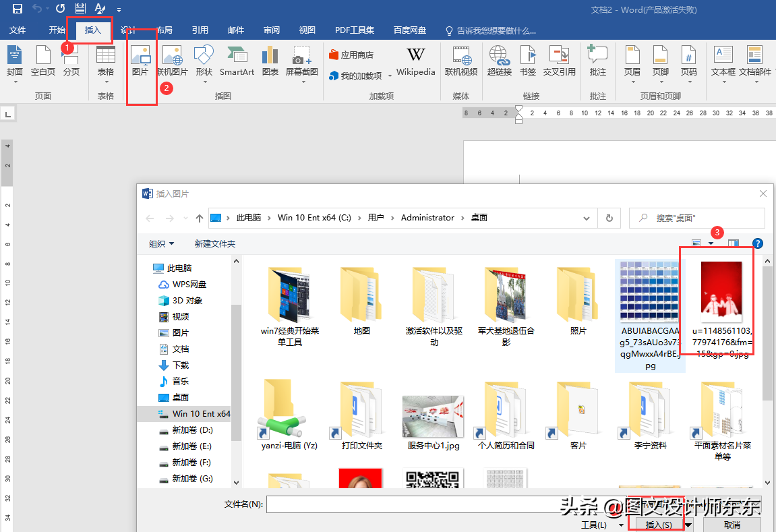
Task: Click the Wikipedia add-in icon
Action: [416, 61]
